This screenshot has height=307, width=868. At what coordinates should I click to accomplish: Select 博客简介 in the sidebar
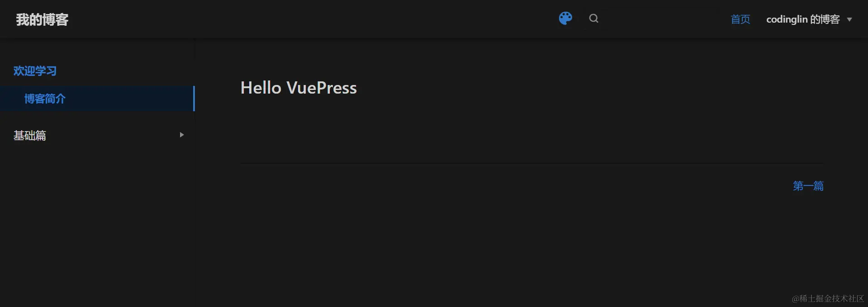click(x=45, y=99)
